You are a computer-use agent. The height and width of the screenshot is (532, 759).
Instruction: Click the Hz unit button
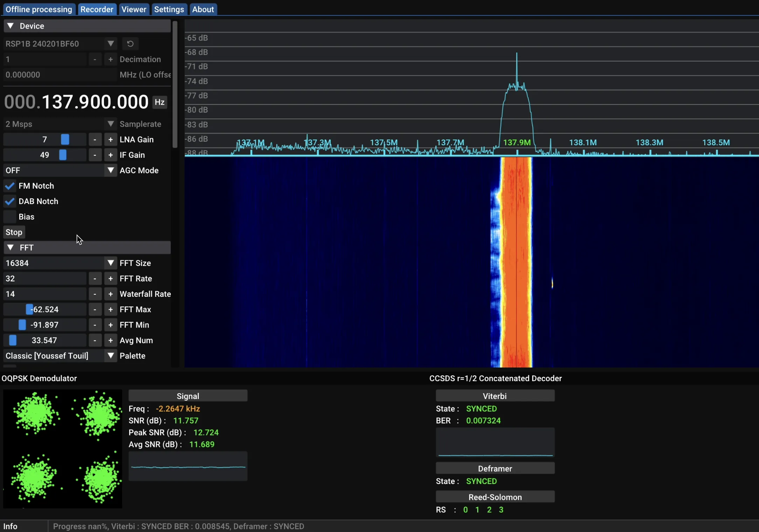(160, 102)
